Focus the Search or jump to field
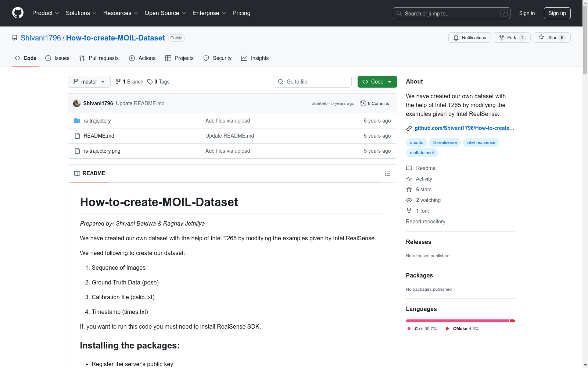This screenshot has height=368, width=588. (451, 13)
